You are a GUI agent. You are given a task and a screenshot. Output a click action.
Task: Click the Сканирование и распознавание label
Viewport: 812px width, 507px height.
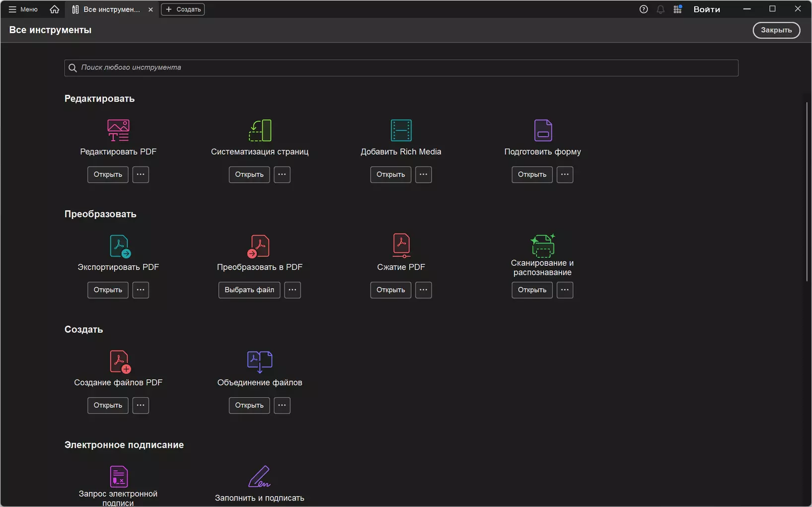point(542,267)
